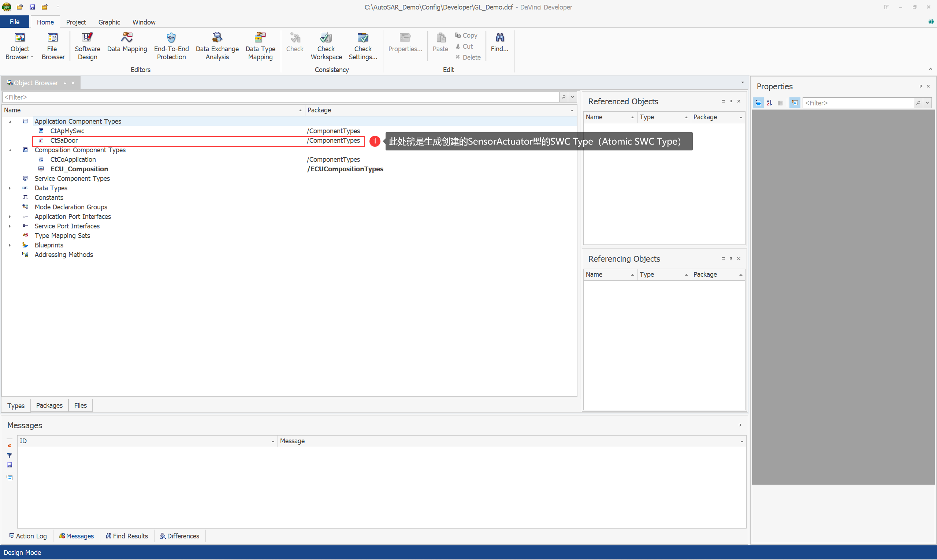
Task: Pin the Messages panel
Action: coord(740,425)
